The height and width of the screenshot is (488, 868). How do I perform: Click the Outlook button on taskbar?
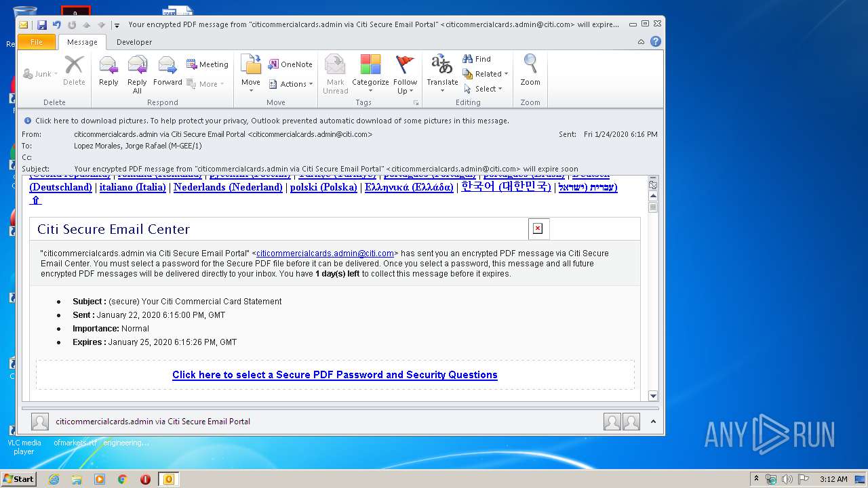[x=169, y=479]
